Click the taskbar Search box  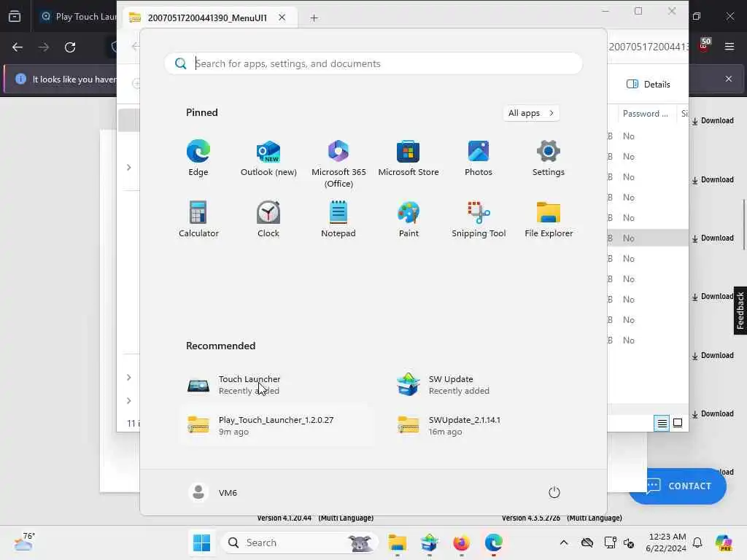tap(299, 542)
